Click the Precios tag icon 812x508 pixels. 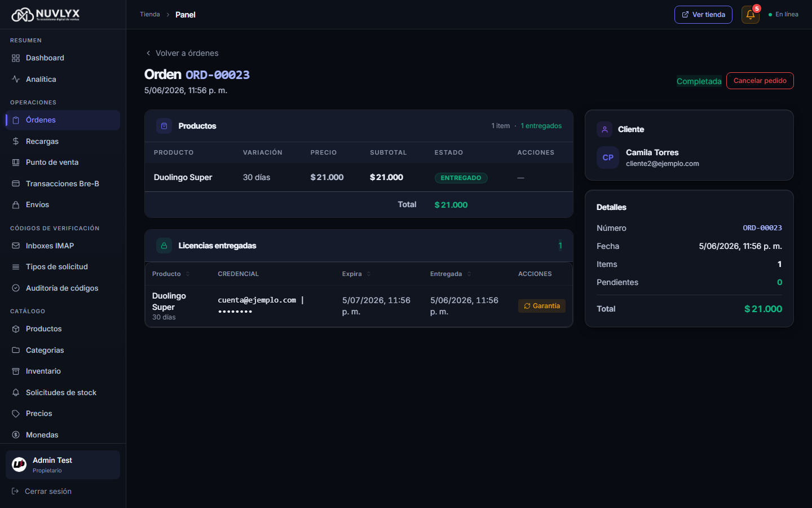coord(16,414)
